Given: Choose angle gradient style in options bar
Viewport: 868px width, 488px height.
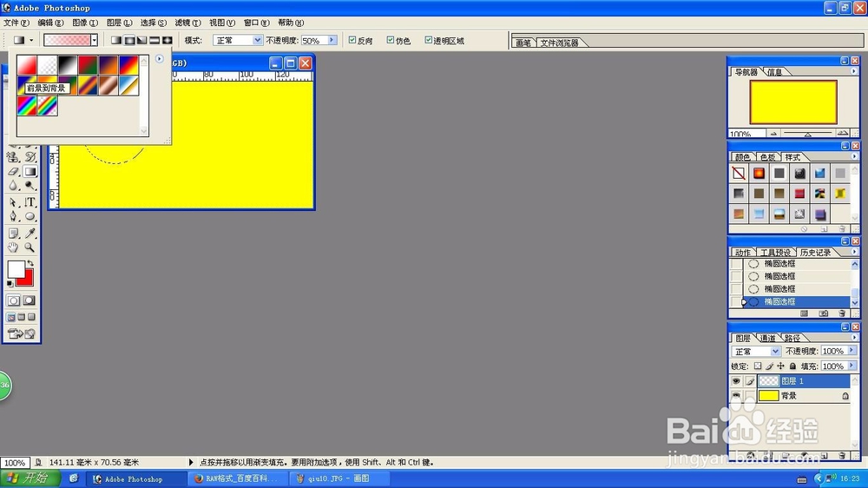Looking at the screenshot, I should [x=141, y=40].
